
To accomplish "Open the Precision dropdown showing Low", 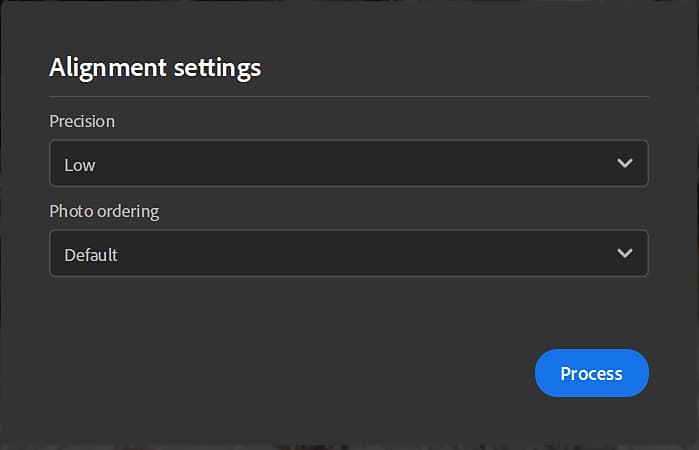I will click(x=348, y=163).
